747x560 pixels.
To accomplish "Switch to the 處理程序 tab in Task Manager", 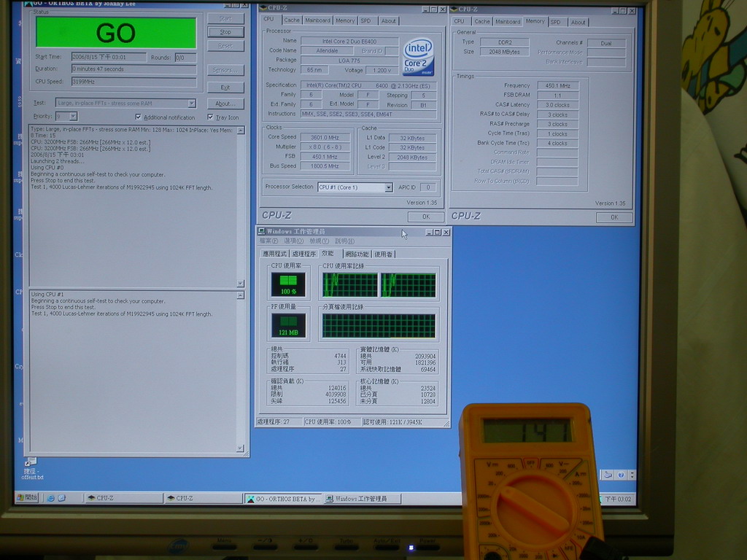I will pyautogui.click(x=304, y=254).
